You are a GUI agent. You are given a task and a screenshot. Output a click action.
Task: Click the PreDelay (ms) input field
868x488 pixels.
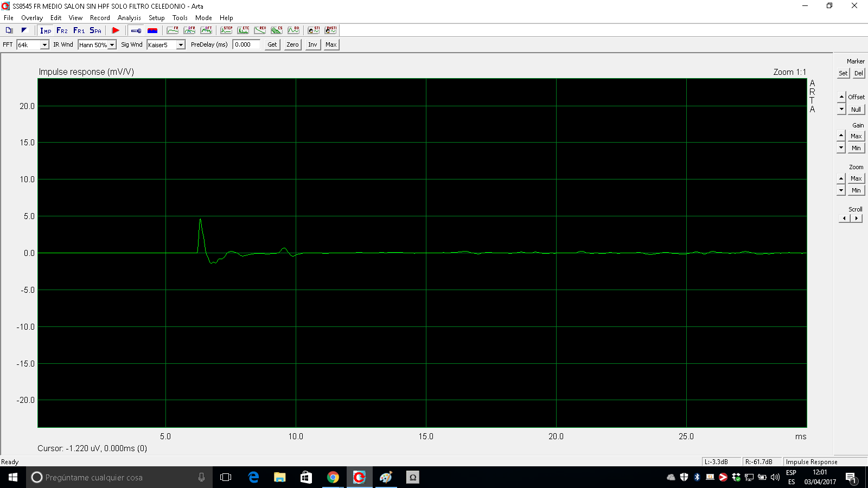246,44
